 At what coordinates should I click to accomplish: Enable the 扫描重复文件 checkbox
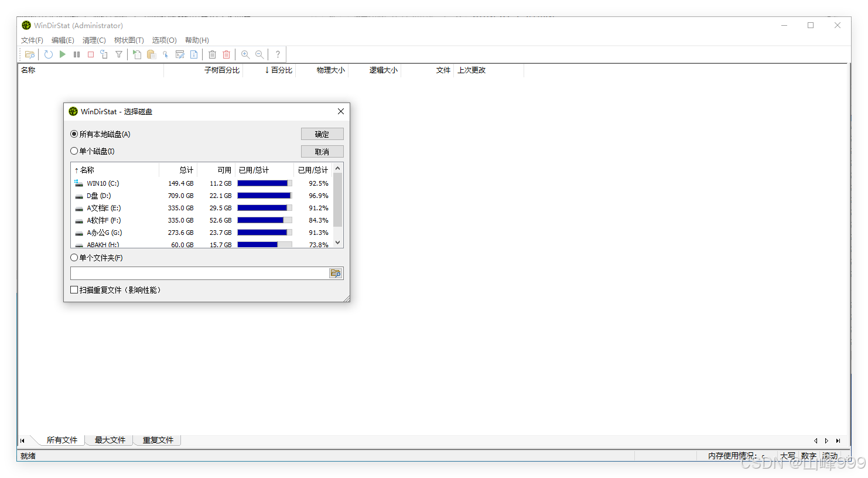tap(74, 290)
